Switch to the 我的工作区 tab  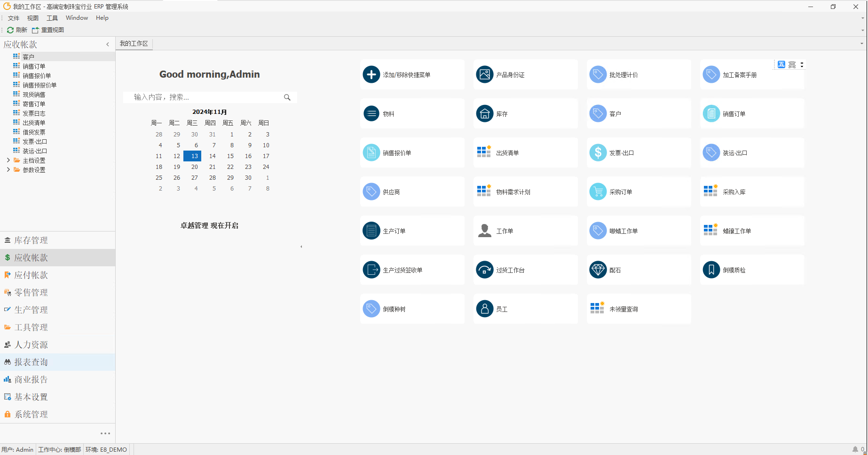(134, 44)
